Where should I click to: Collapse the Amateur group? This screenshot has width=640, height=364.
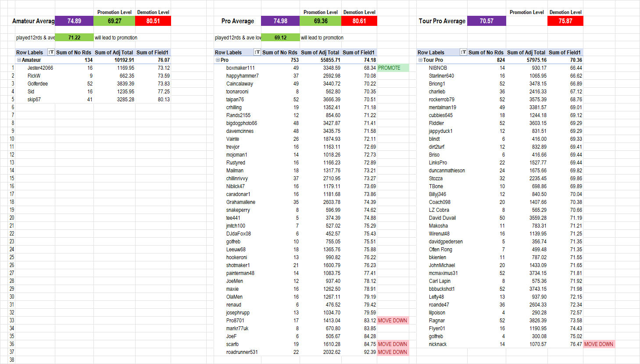19,60
